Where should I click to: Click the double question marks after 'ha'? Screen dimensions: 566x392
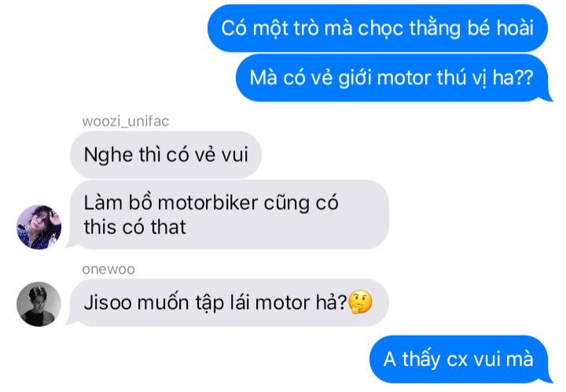point(524,78)
